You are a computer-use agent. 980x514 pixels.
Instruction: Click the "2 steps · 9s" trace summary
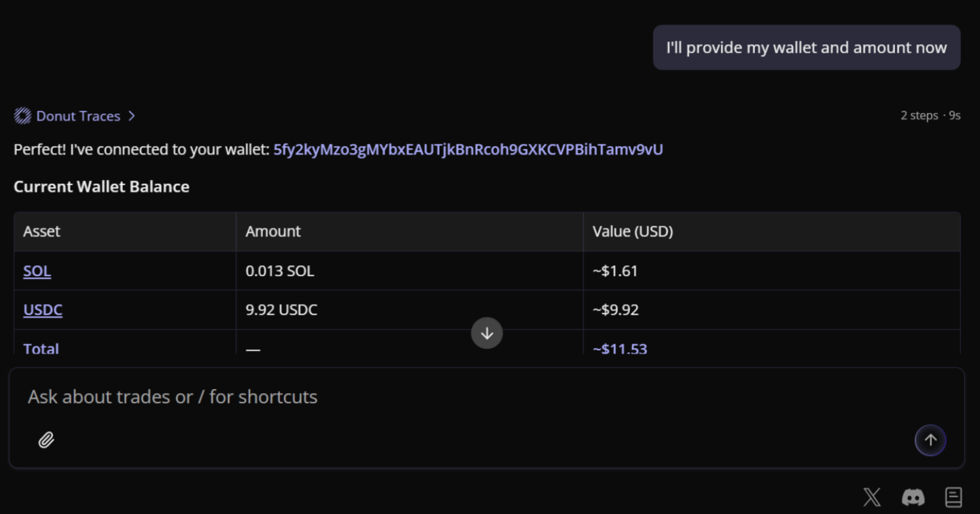tap(930, 116)
